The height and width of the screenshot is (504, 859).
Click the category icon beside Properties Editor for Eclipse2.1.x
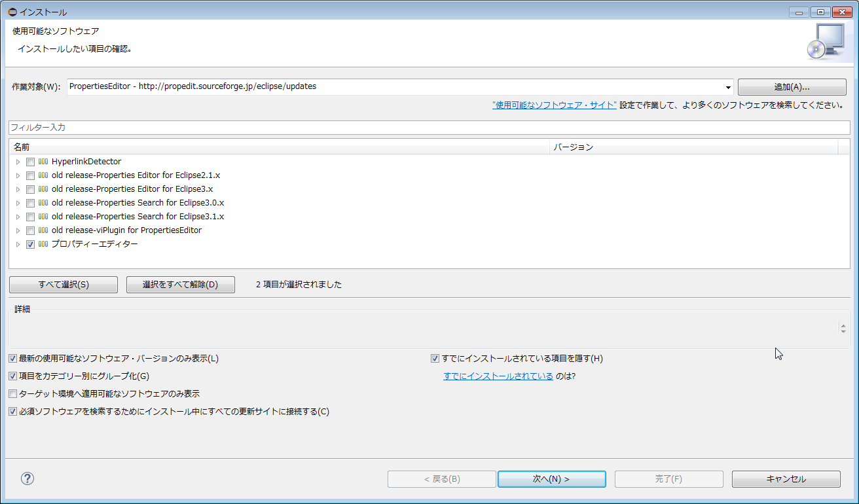coord(43,175)
